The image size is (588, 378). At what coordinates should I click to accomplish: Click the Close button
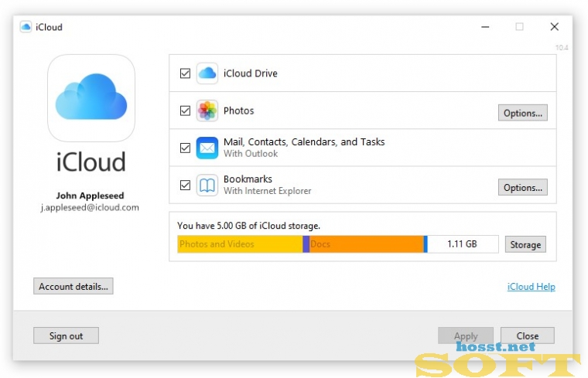(x=527, y=335)
